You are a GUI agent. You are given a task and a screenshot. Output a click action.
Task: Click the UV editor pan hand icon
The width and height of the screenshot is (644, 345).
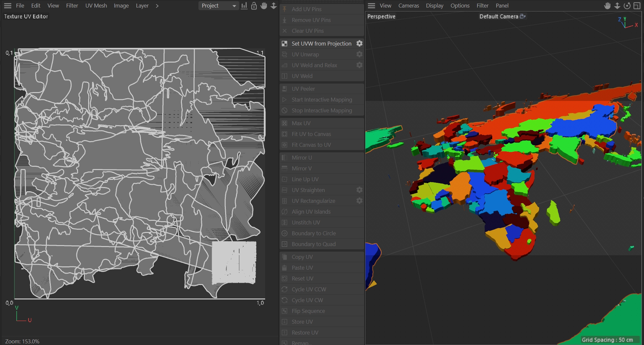pos(264,6)
